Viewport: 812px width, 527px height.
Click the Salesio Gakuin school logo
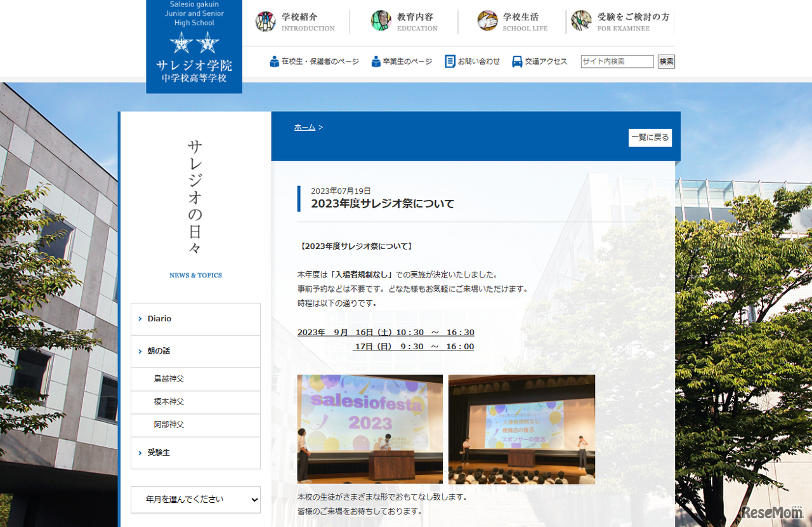point(194,46)
